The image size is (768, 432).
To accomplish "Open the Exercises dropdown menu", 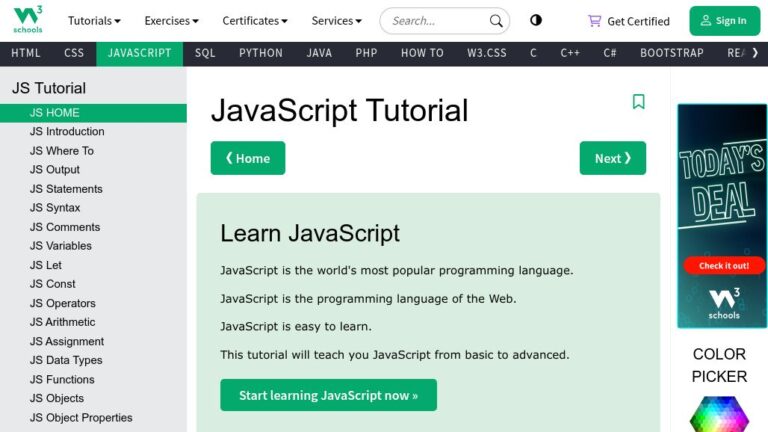I will pos(171,21).
